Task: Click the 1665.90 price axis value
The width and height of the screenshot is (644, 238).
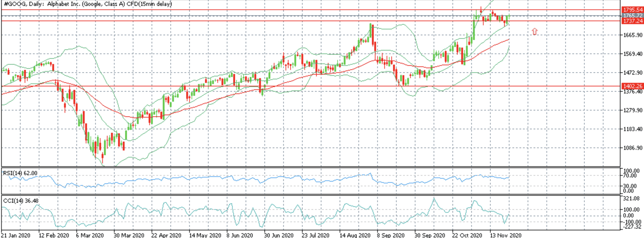Action: pos(633,35)
